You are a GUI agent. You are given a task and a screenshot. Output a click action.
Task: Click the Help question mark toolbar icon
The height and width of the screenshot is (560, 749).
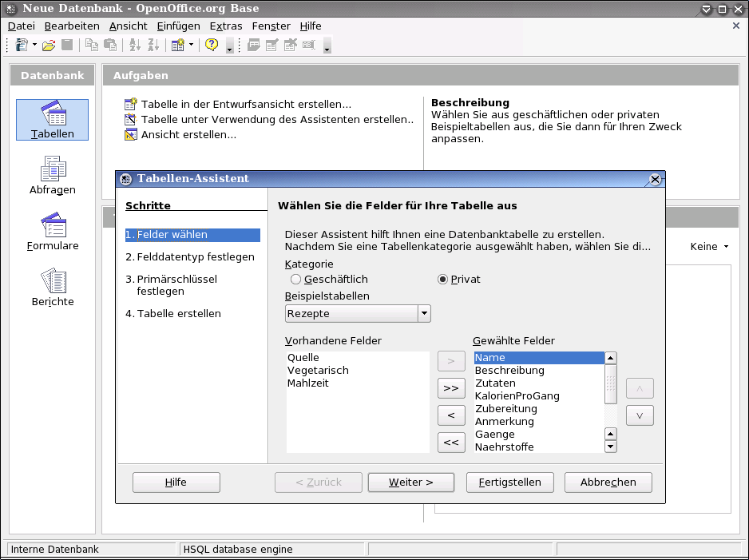tap(212, 45)
